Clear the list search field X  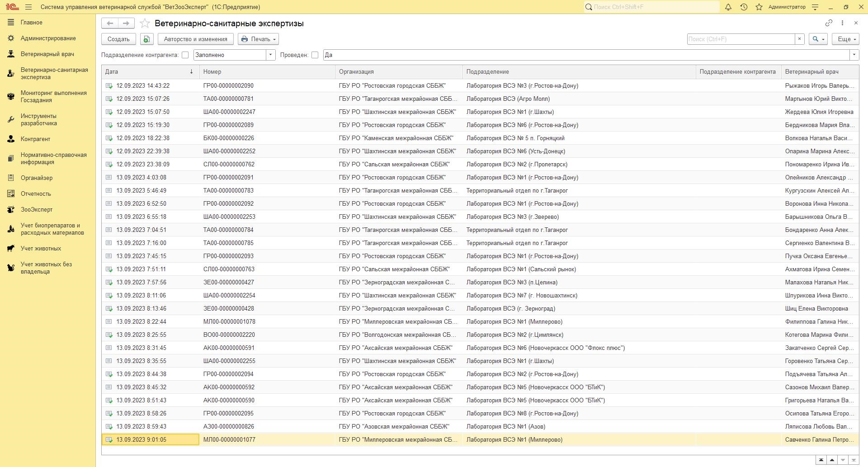pos(799,39)
